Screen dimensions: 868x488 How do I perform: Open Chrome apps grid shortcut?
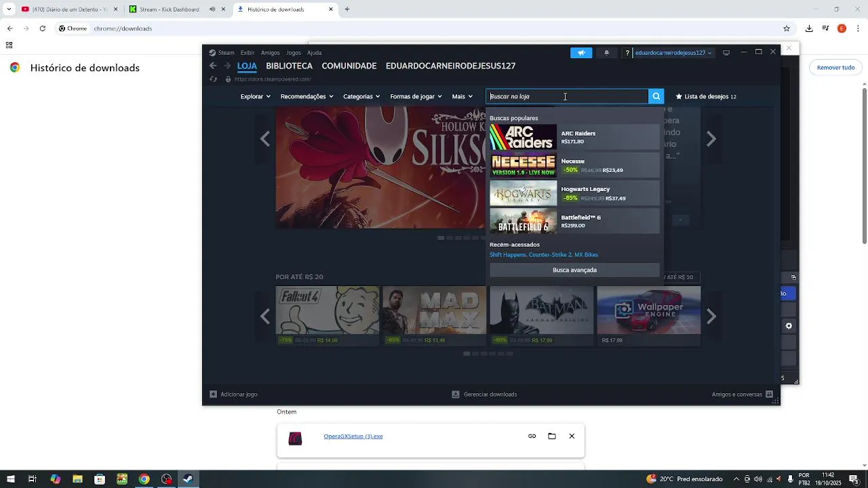[9, 45]
